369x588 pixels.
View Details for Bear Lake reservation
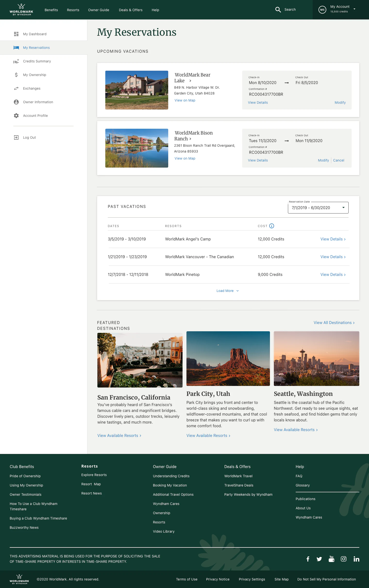[x=258, y=102]
